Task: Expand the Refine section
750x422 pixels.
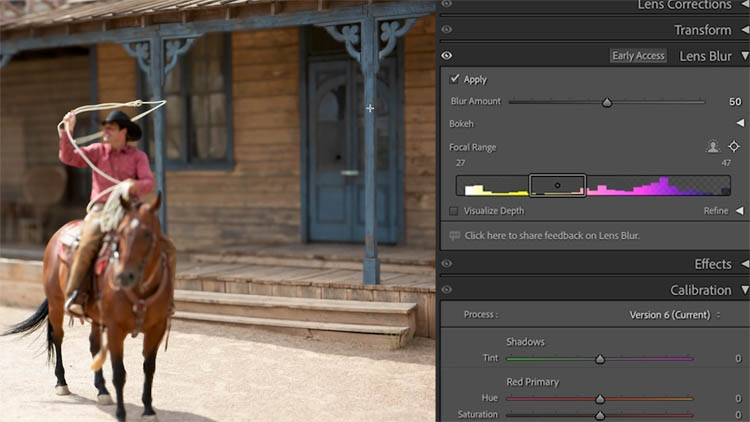Action: 739,211
